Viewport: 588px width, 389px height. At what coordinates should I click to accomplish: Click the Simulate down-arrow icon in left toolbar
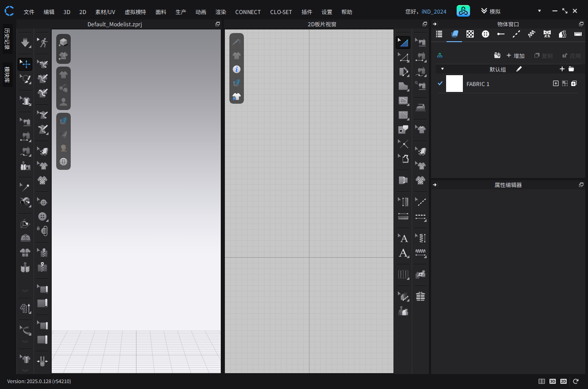click(x=25, y=43)
